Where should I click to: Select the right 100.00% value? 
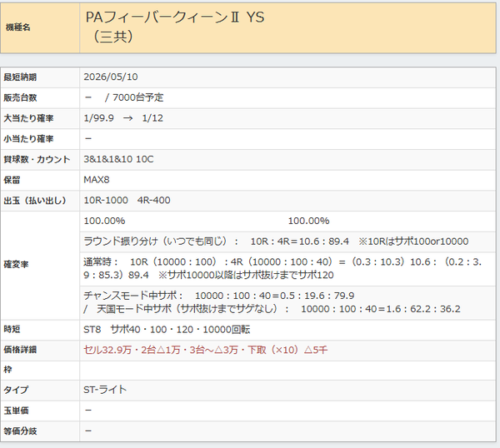[x=308, y=221]
